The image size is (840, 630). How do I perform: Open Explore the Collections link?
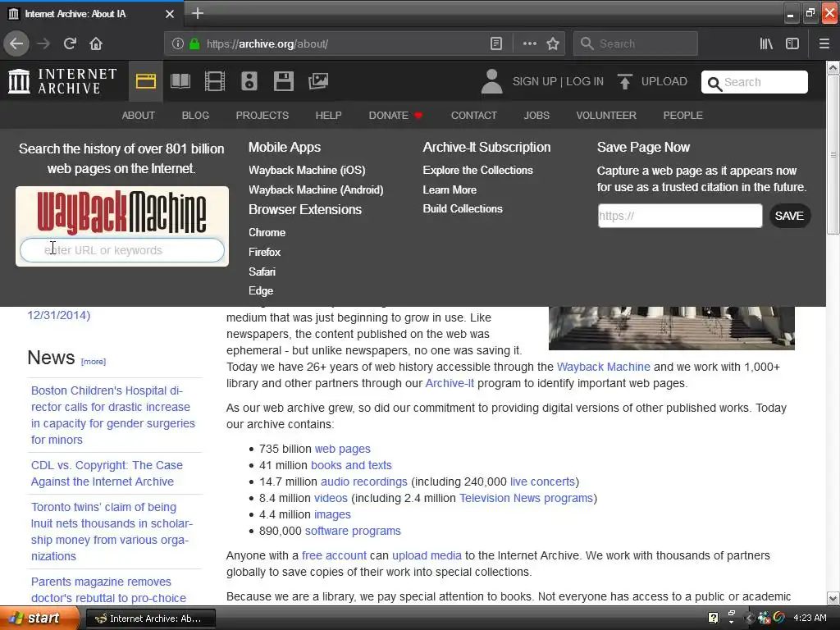point(478,171)
